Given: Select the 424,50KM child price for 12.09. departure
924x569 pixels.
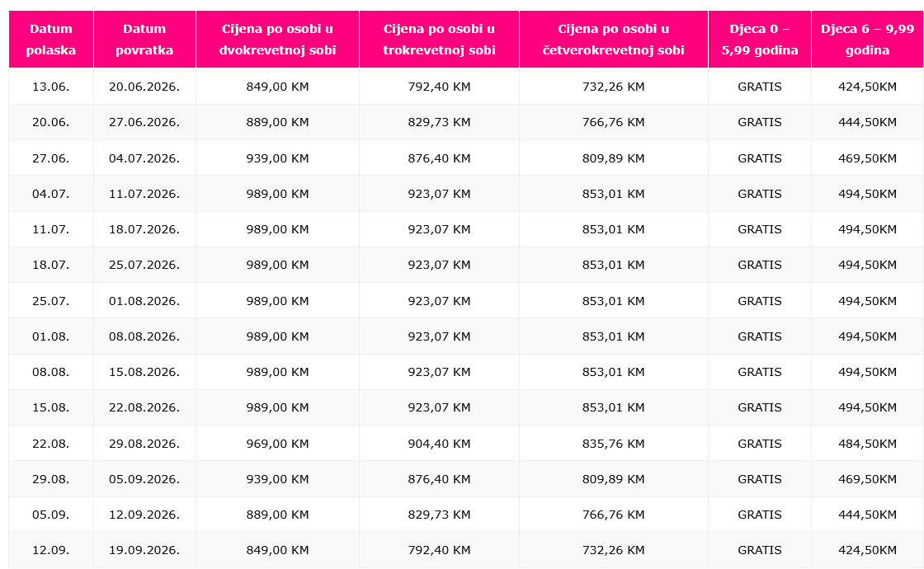Looking at the screenshot, I should point(867,550).
